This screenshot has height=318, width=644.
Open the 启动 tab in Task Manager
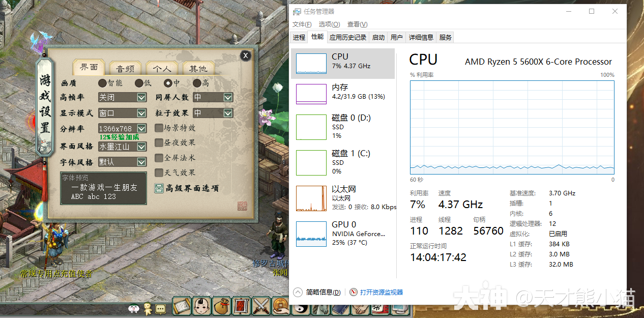click(378, 37)
